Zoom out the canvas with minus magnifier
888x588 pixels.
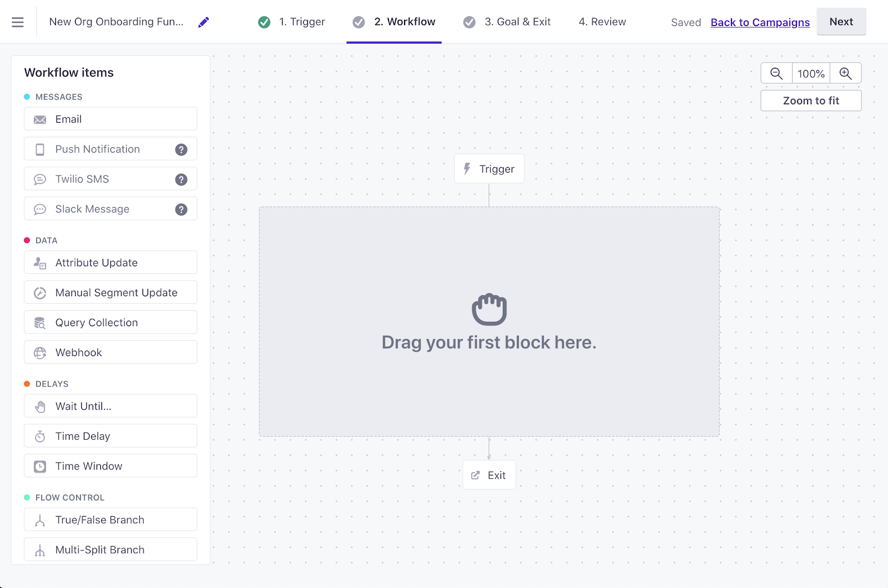coord(776,73)
